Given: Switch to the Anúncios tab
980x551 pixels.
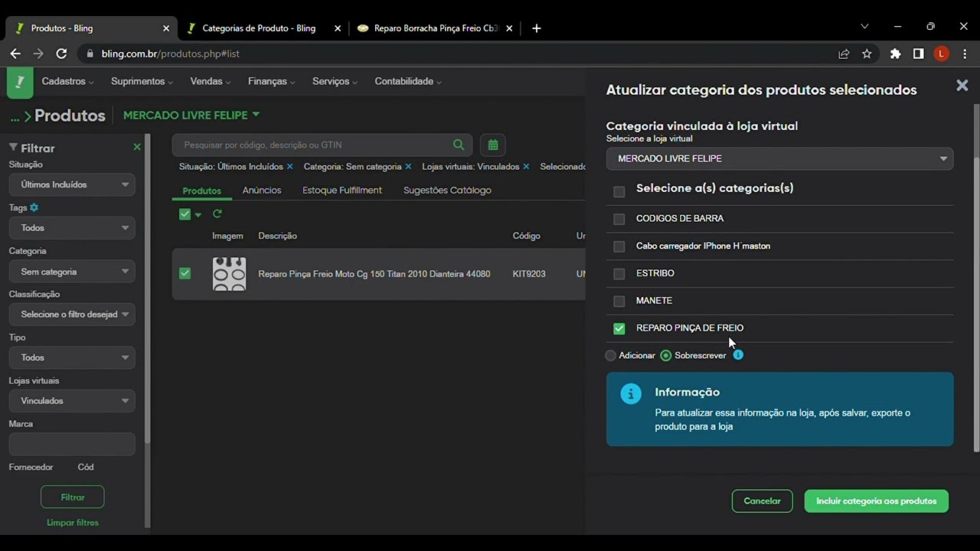Looking at the screenshot, I should [262, 190].
